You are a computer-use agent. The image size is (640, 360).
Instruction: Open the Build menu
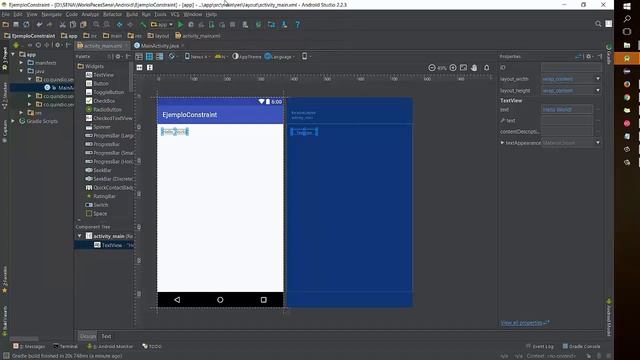(x=131, y=14)
